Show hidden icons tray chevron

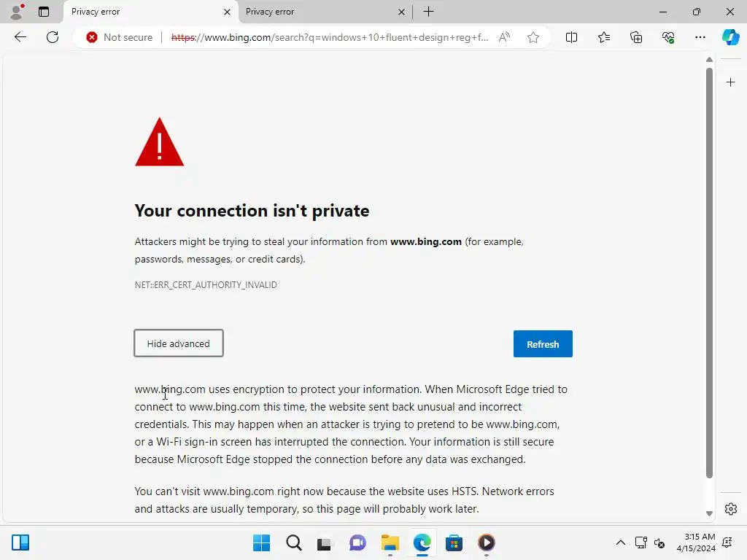coord(621,542)
